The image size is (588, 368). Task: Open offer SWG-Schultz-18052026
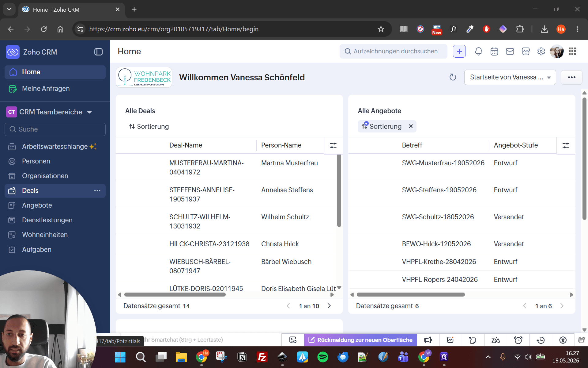438,217
